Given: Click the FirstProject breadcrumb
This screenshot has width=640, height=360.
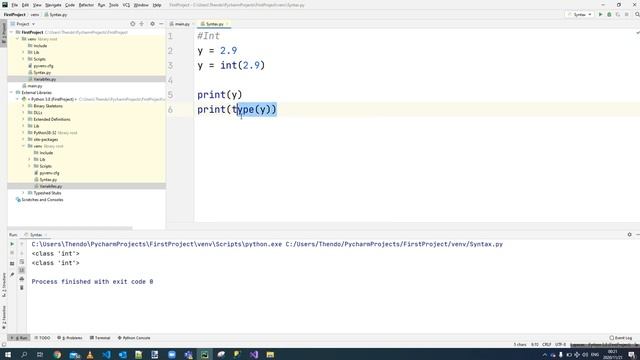Looking at the screenshot, I should (15, 15).
